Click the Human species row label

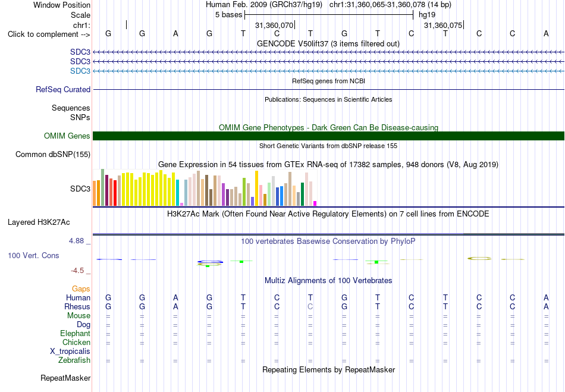(78, 297)
